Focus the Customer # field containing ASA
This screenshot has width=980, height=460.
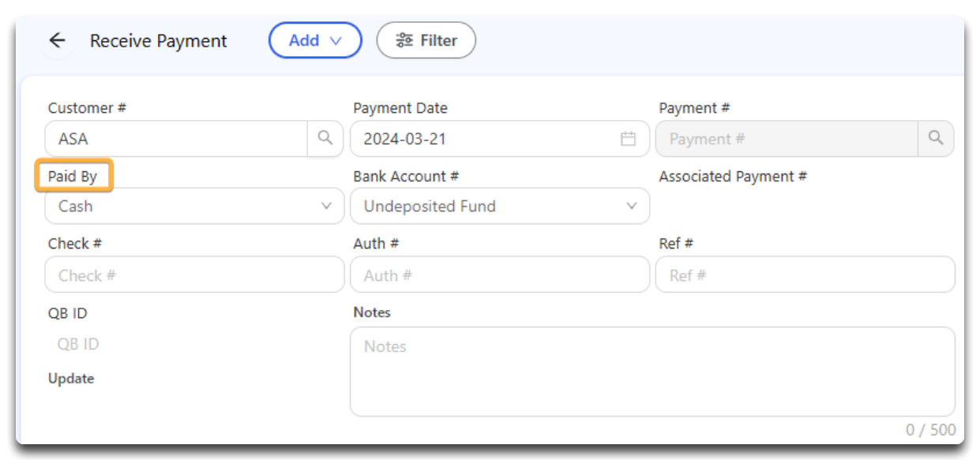coord(177,139)
